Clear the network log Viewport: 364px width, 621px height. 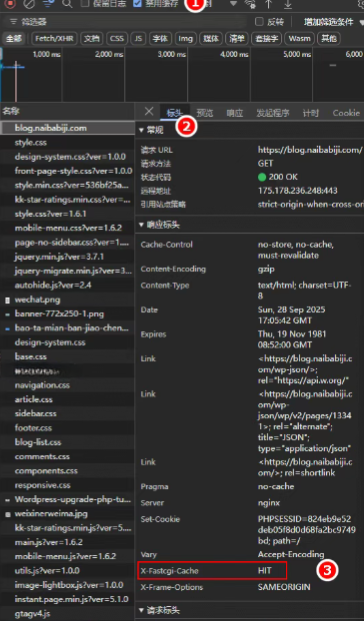[29, 4]
